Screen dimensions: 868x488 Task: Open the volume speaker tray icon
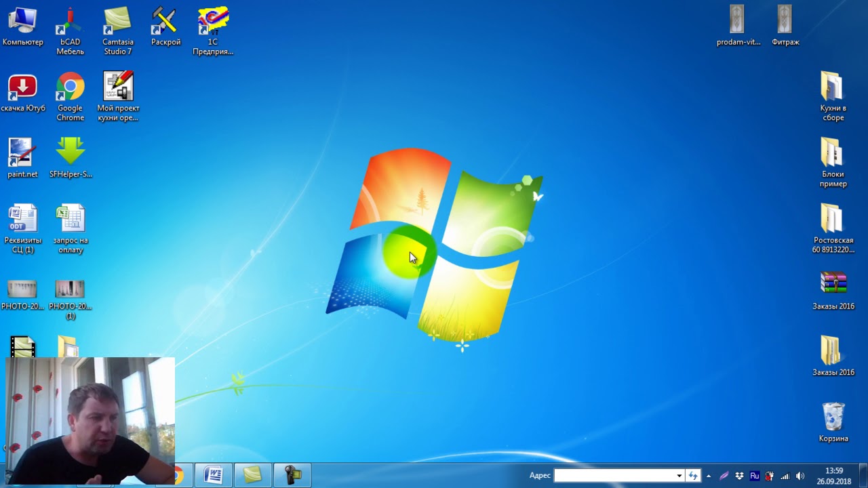pos(800,476)
